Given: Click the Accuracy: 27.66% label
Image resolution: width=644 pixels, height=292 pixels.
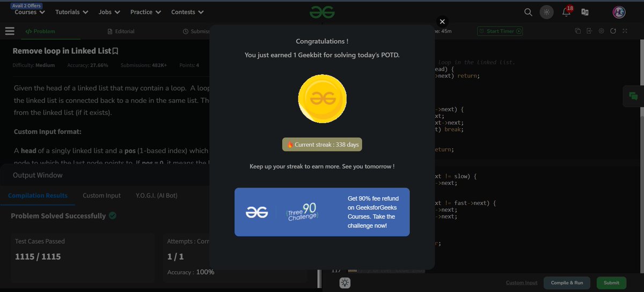Looking at the screenshot, I should (x=87, y=65).
